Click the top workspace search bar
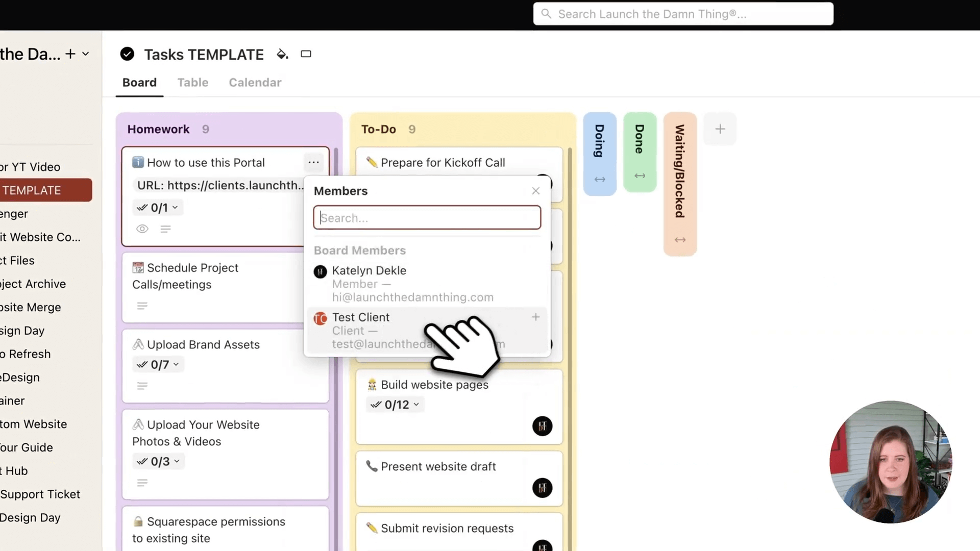This screenshot has width=980, height=551. click(683, 14)
